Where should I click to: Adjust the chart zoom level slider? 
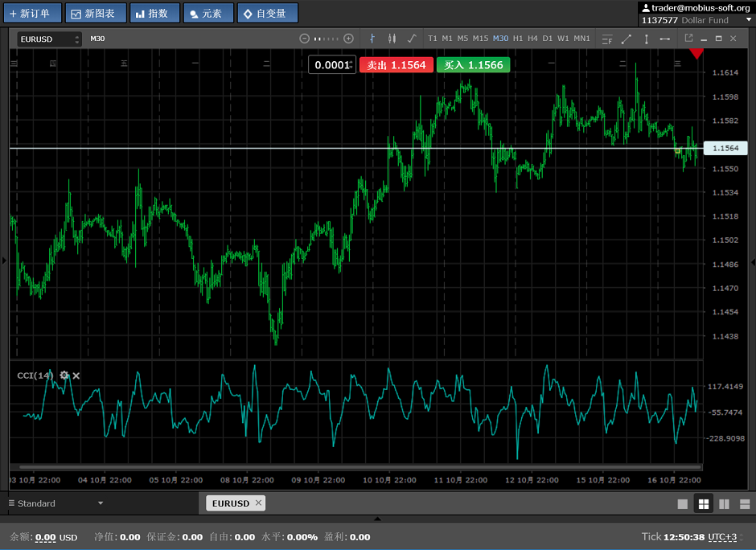pos(327,39)
